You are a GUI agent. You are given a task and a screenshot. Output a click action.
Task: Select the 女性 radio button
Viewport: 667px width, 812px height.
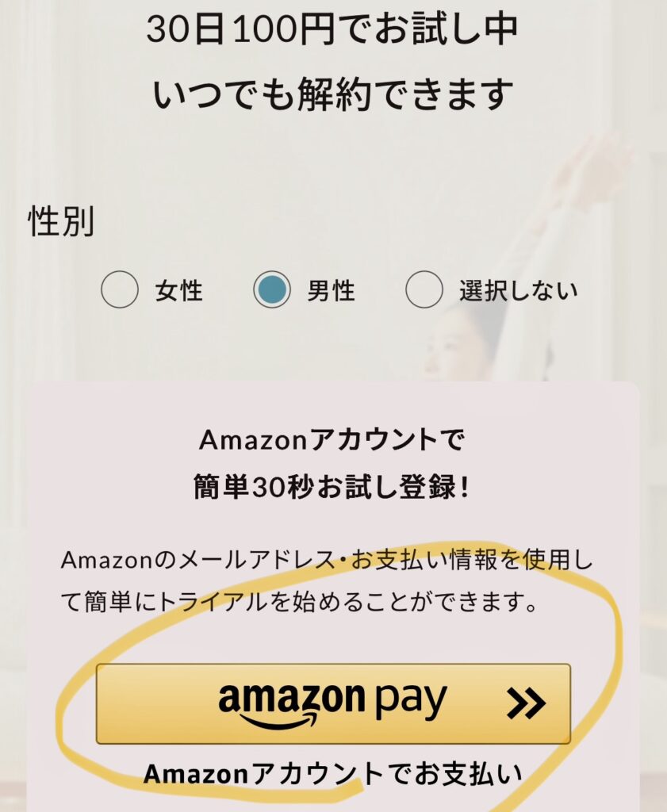point(120,289)
